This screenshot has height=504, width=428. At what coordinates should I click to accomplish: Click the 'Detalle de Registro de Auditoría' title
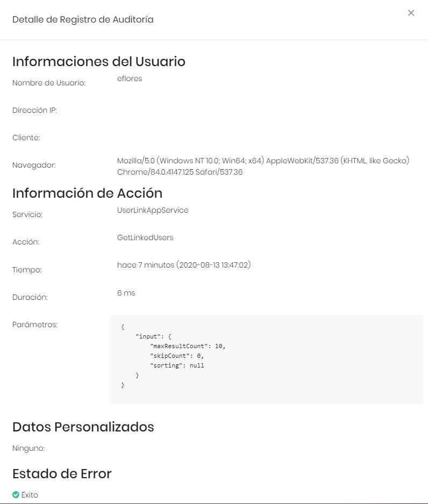point(83,20)
